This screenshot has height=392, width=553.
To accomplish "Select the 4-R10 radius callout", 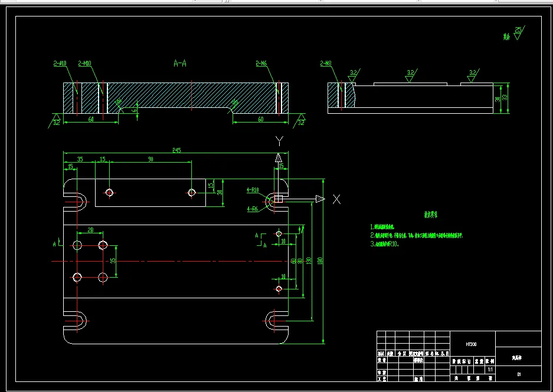I will coord(253,190).
